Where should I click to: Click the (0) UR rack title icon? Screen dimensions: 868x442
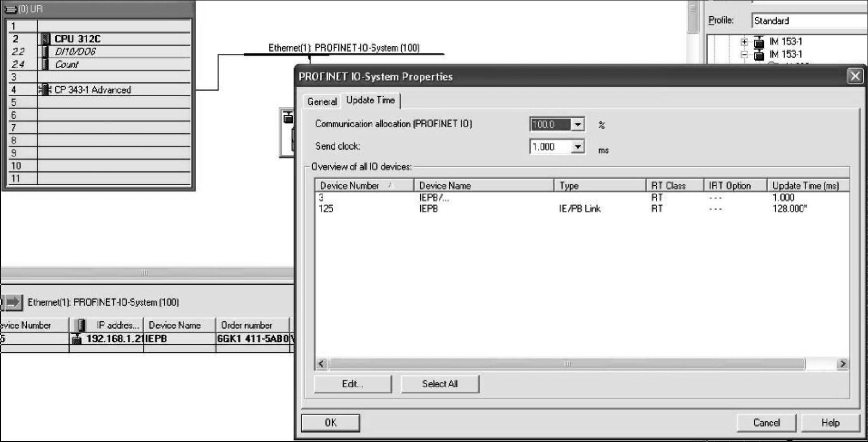coord(11,9)
